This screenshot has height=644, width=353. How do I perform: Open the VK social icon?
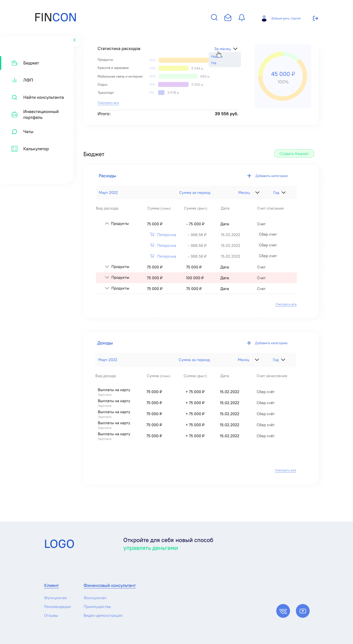[x=283, y=611]
